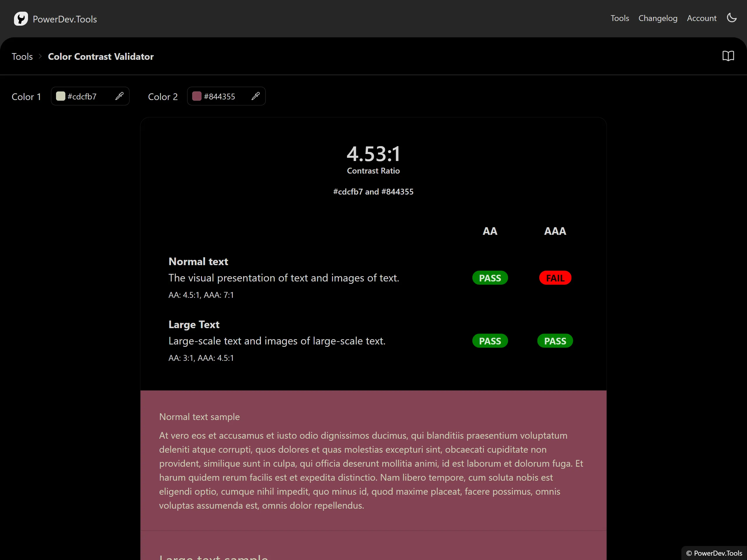Image resolution: width=747 pixels, height=560 pixels.
Task: Click the Color 1 label
Action: pyautogui.click(x=26, y=97)
